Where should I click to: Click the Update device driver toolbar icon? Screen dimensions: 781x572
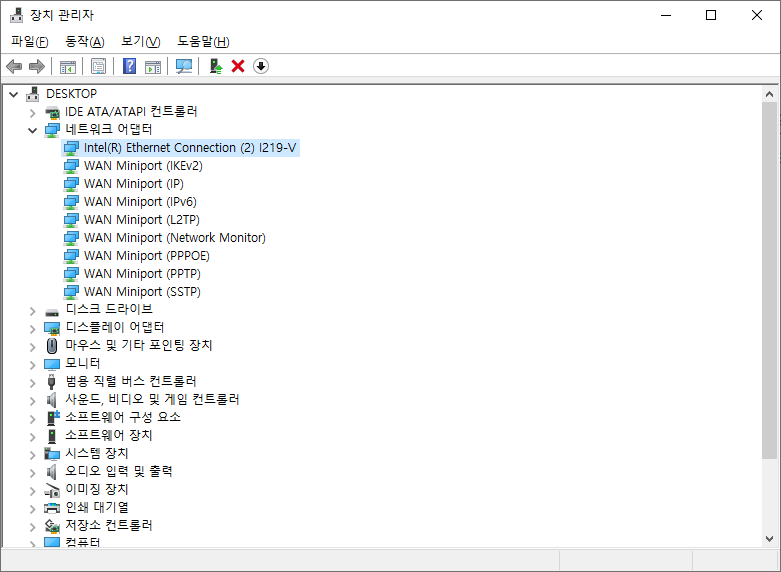click(216, 66)
